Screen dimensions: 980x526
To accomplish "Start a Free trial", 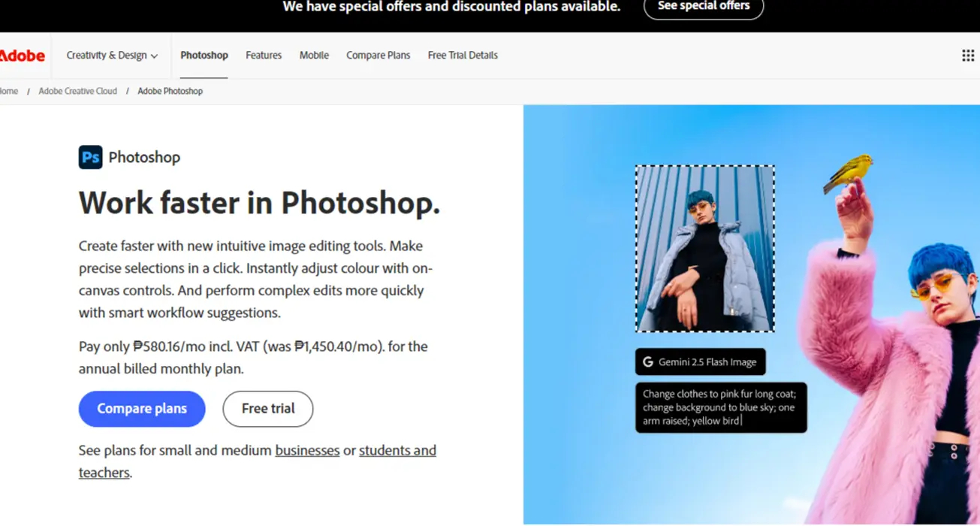I will (x=267, y=408).
